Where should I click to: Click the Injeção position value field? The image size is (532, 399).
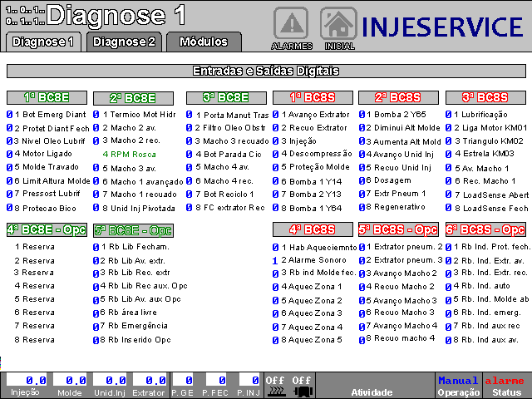point(25,380)
